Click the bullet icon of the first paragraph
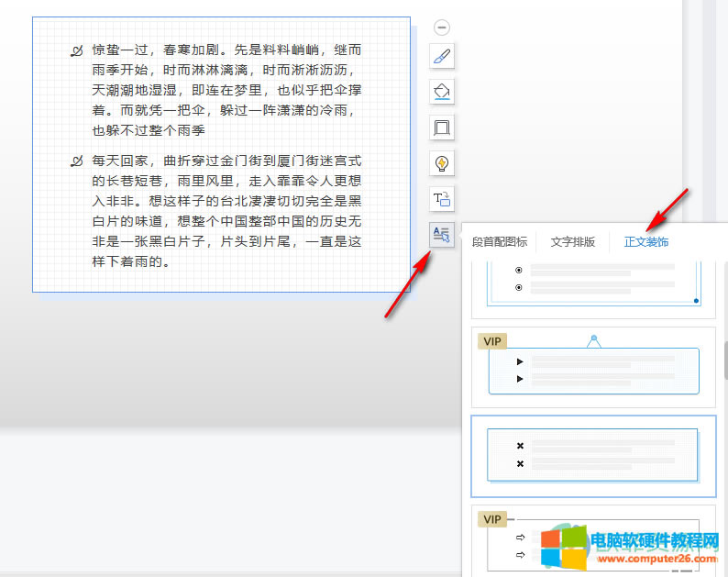Viewport: 728px width, 577px height. point(77,51)
